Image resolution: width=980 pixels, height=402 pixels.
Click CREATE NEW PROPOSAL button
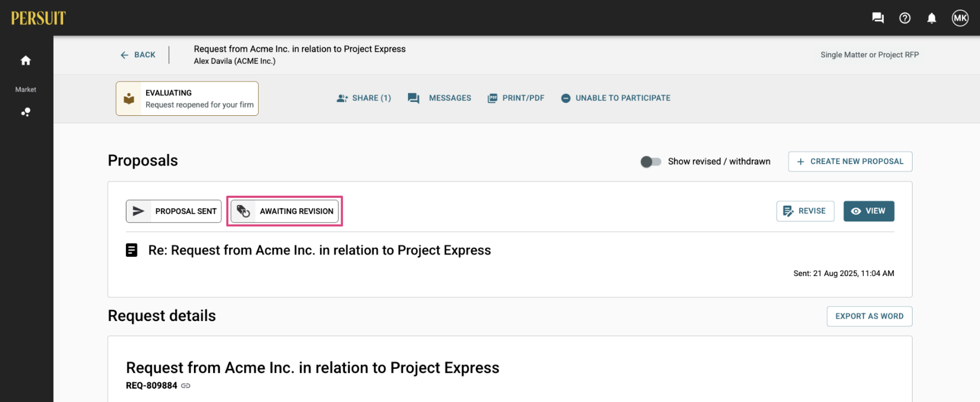(850, 161)
